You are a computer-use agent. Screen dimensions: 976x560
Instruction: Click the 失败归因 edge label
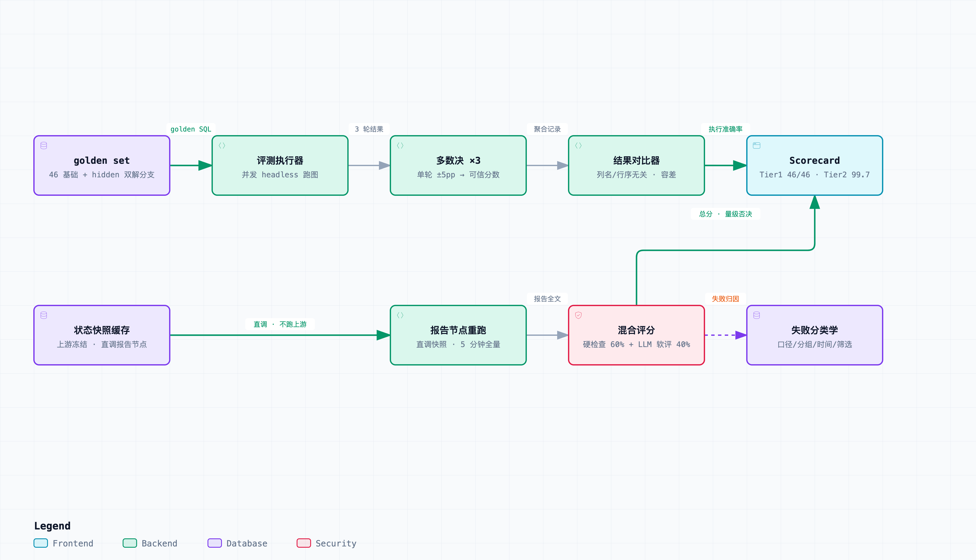[x=725, y=299]
